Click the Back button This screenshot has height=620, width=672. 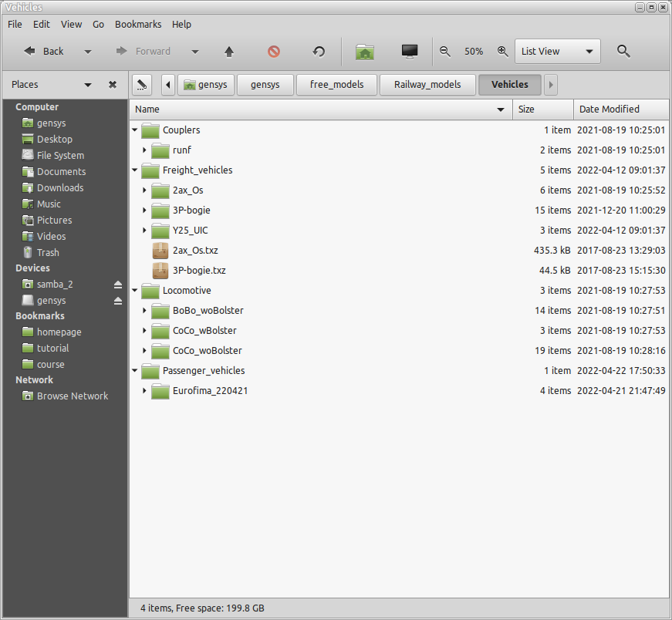coord(44,52)
